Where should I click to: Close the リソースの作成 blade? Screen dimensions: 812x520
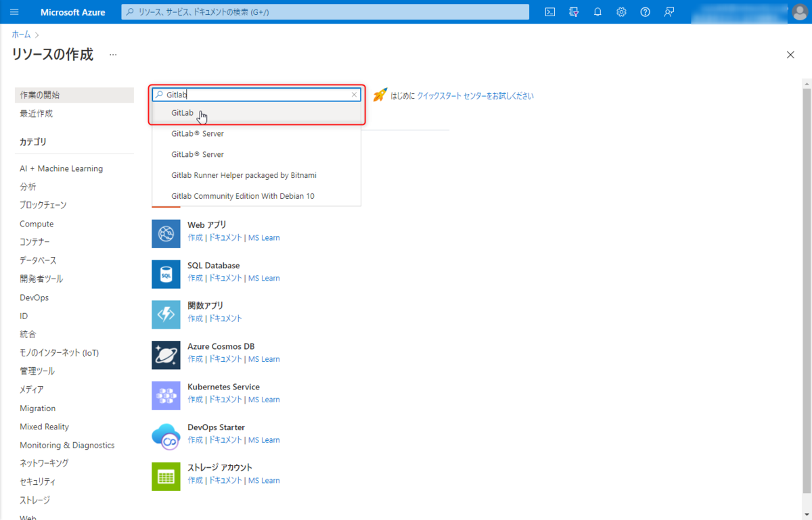[790, 55]
